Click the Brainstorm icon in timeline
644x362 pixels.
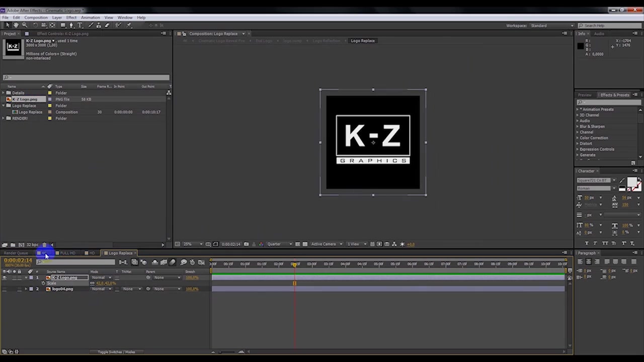pyautogui.click(x=183, y=262)
